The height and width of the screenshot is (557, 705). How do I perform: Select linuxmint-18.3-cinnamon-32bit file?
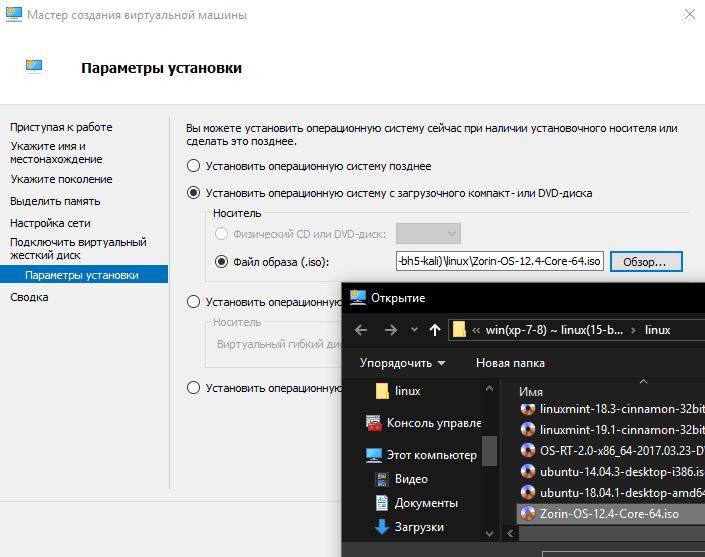(x=612, y=409)
